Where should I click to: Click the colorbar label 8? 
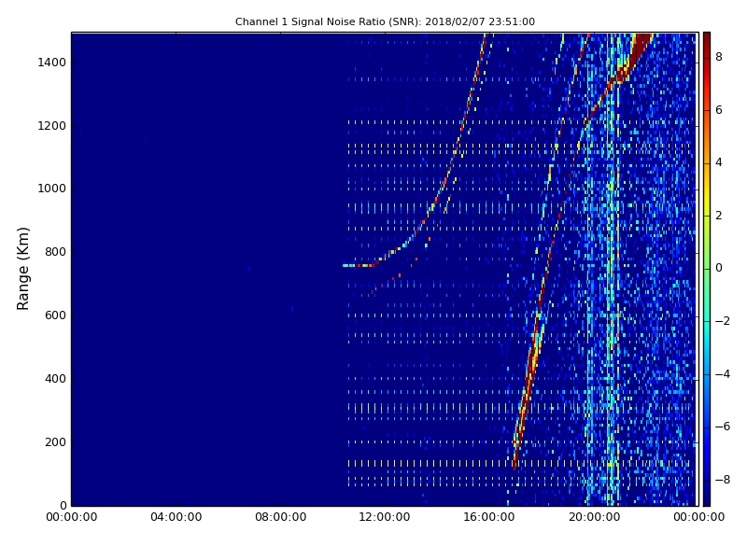tap(719, 57)
